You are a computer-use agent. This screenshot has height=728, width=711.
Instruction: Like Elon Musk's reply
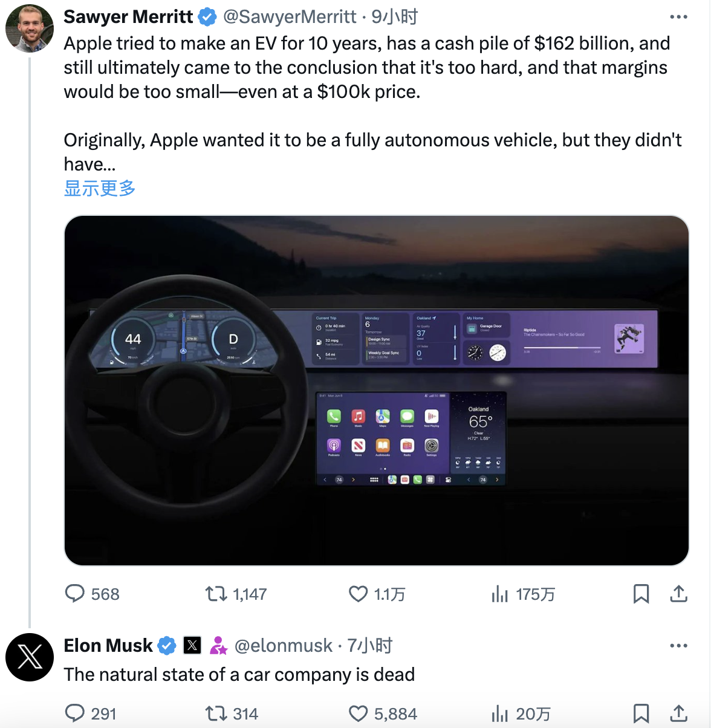(x=359, y=713)
